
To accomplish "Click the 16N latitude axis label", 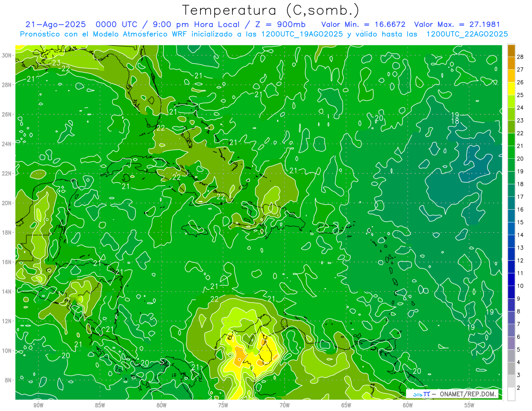I will 8,262.
